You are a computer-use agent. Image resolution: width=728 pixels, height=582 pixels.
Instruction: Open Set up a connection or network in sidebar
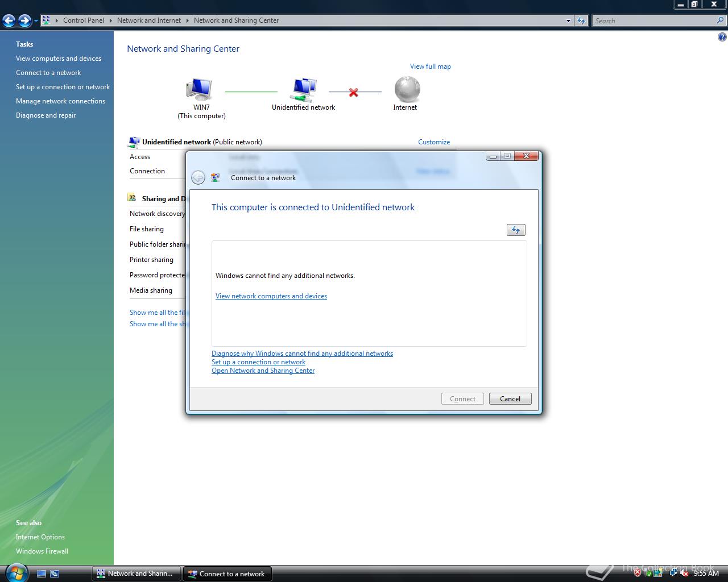point(63,87)
